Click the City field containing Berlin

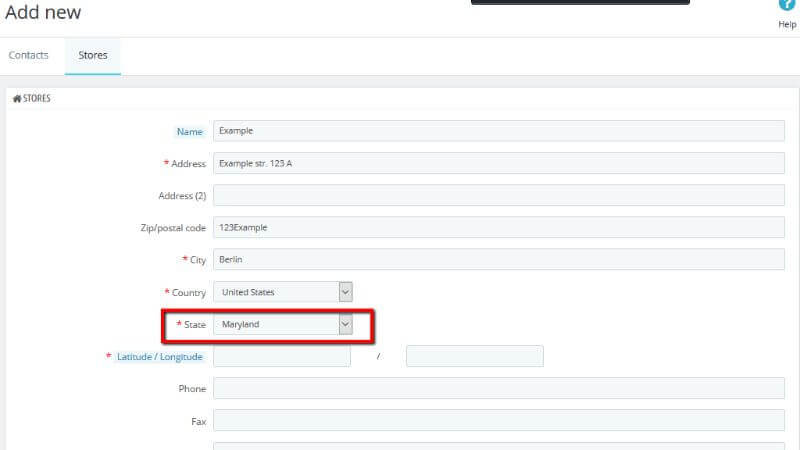point(498,260)
